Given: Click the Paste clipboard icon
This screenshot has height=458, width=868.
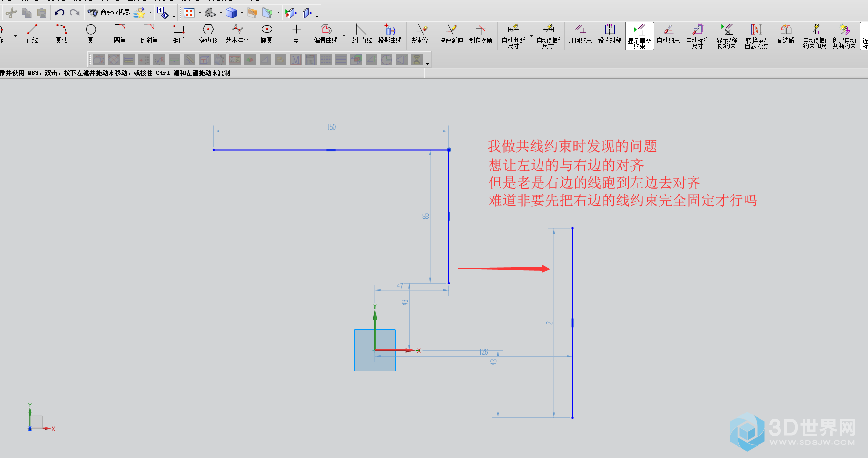Looking at the screenshot, I should pyautogui.click(x=42, y=13).
